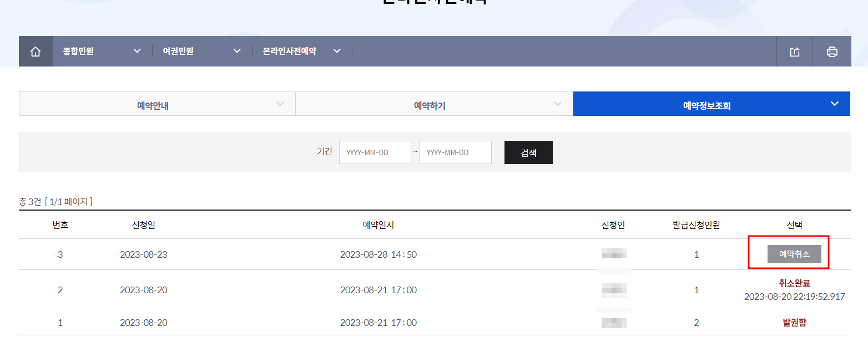This screenshot has height=342, width=868.
Task: Click the 검색 search button
Action: coord(528,152)
